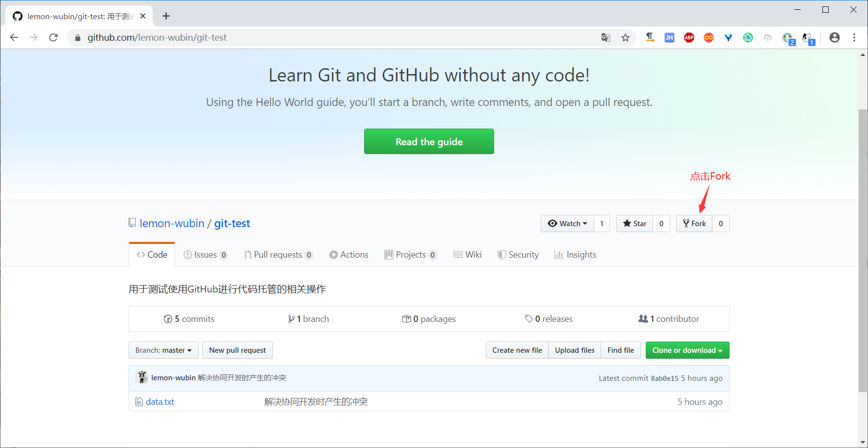868x448 pixels.
Task: Open the 0 packages link
Action: click(429, 319)
